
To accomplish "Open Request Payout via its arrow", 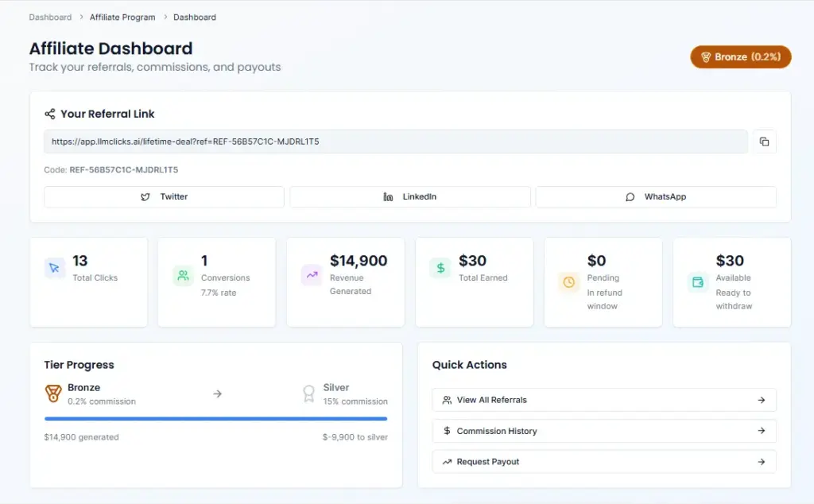I will 763,461.
